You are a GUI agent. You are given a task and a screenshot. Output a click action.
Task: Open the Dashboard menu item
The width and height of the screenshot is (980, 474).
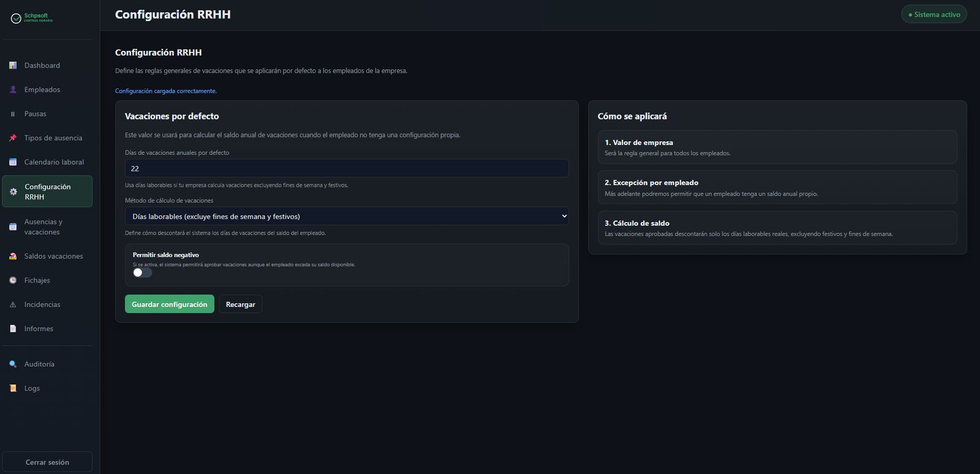47,66
